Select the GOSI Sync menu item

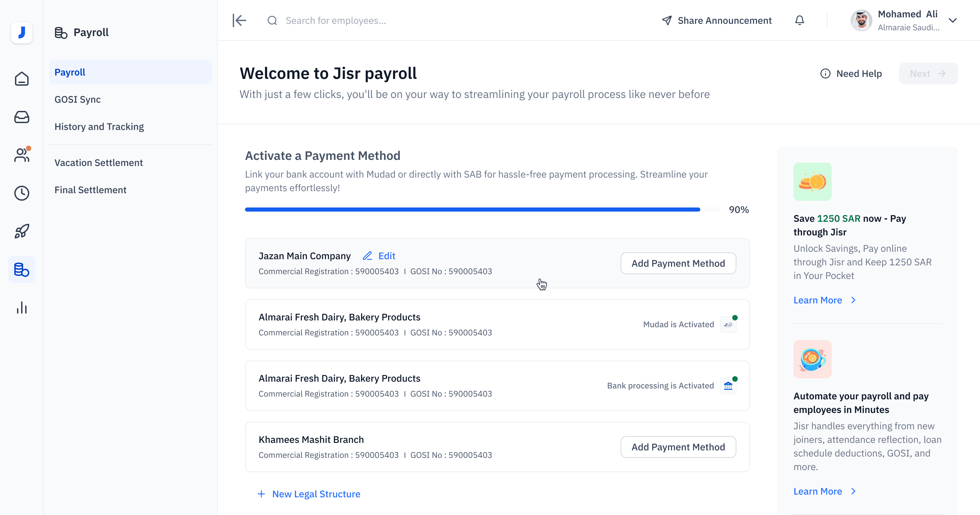tap(78, 99)
